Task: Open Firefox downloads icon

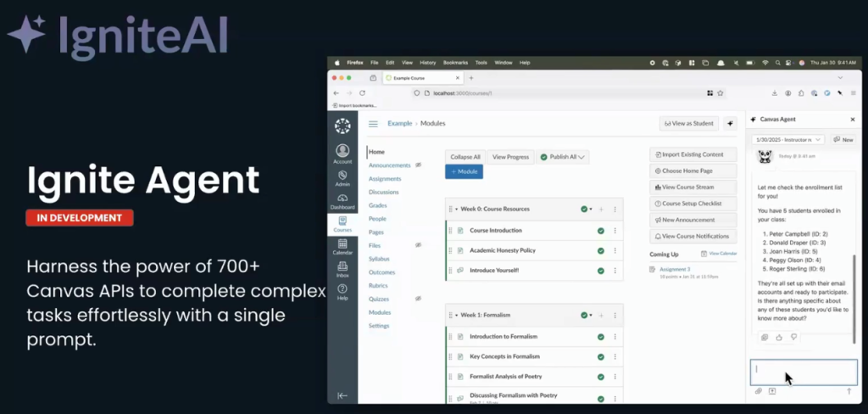Action: (x=775, y=93)
